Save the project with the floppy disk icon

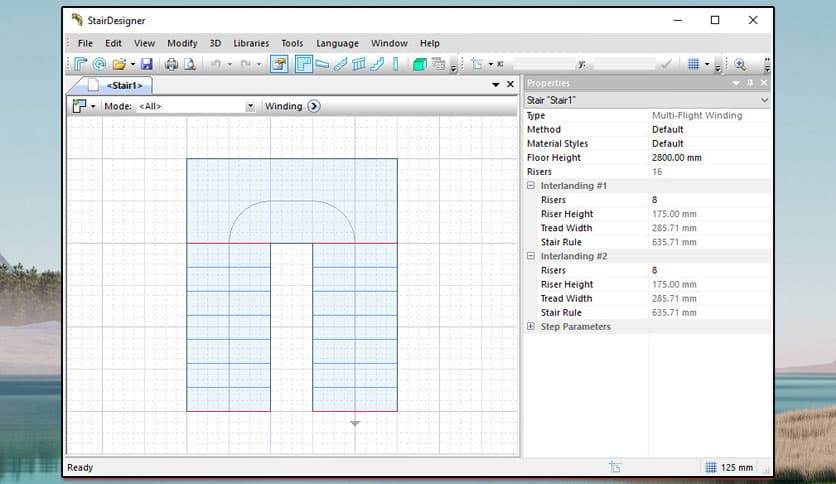pyautogui.click(x=147, y=64)
